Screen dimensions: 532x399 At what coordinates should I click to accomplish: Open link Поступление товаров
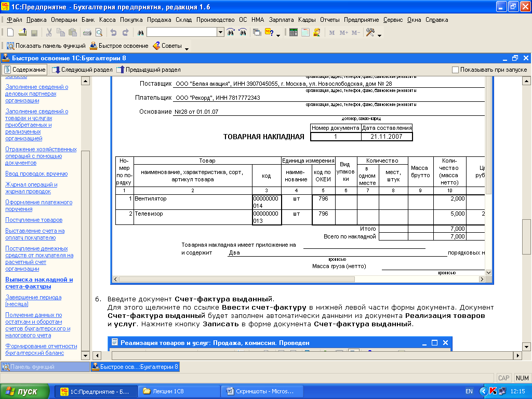34,220
